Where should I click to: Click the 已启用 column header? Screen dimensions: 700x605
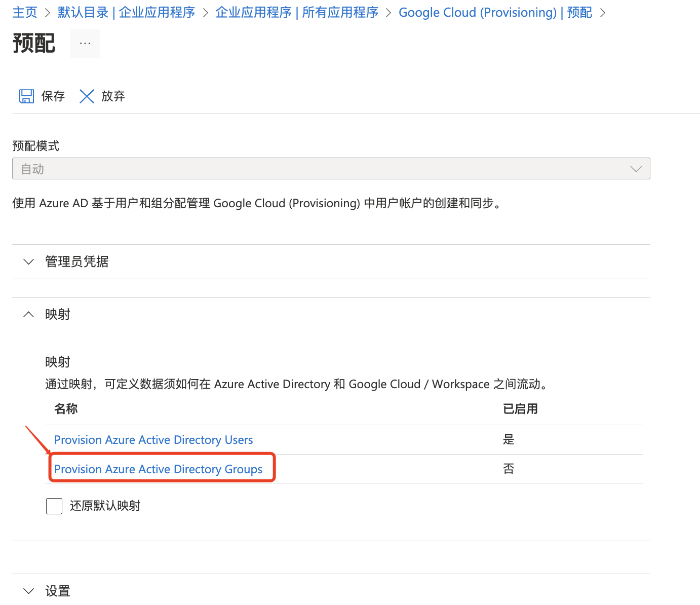[520, 409]
